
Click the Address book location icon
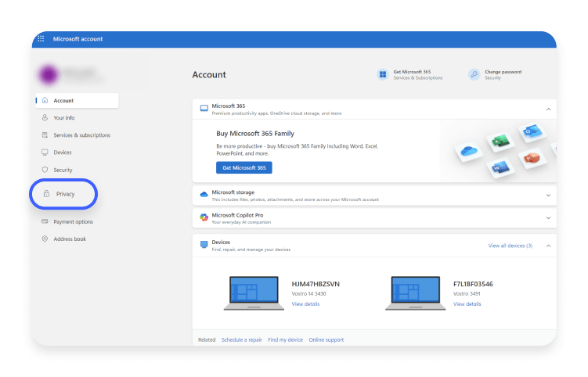[45, 239]
